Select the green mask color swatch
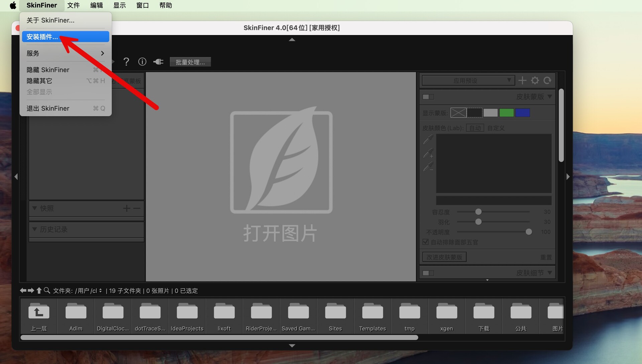This screenshot has width=642, height=364. click(507, 113)
